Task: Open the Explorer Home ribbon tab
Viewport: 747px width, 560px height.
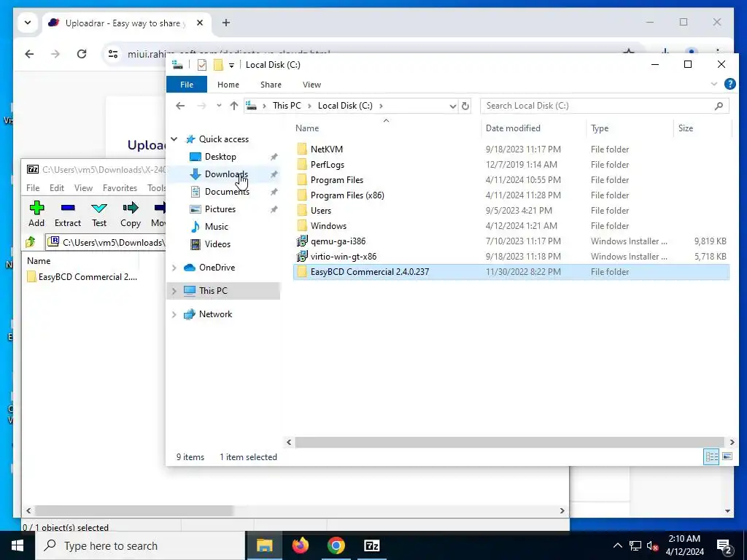Action: [x=228, y=85]
